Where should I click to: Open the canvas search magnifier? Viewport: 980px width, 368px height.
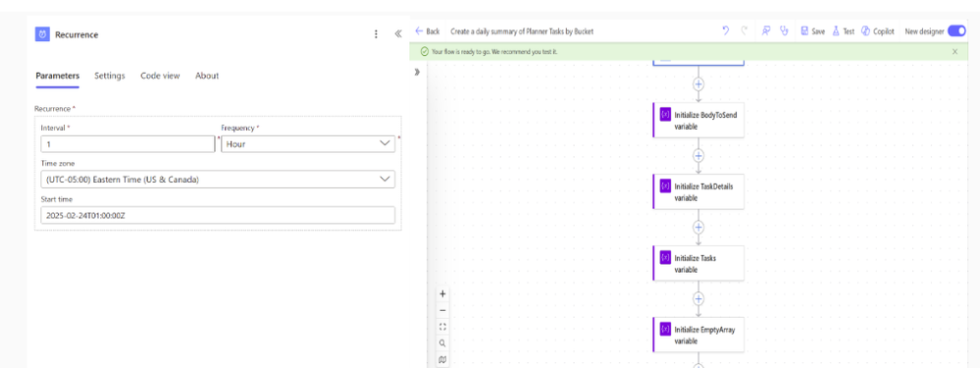coord(443,343)
